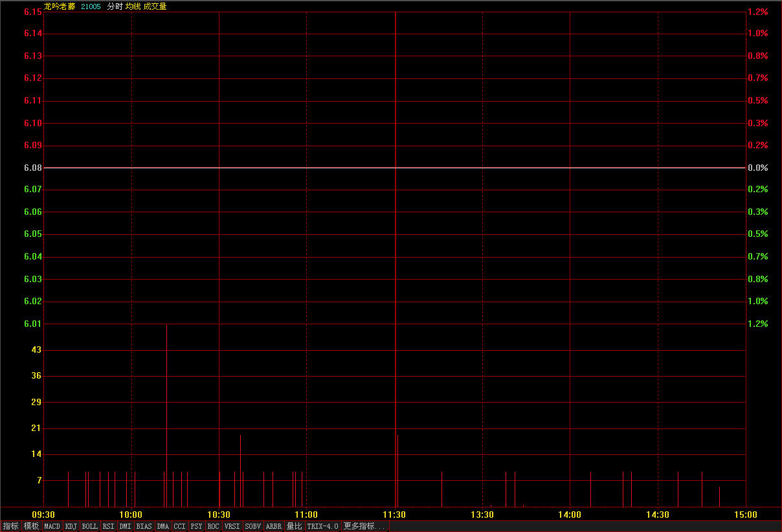This screenshot has height=532, width=782.
Task: Select the RSI indicator tab
Action: click(x=109, y=526)
